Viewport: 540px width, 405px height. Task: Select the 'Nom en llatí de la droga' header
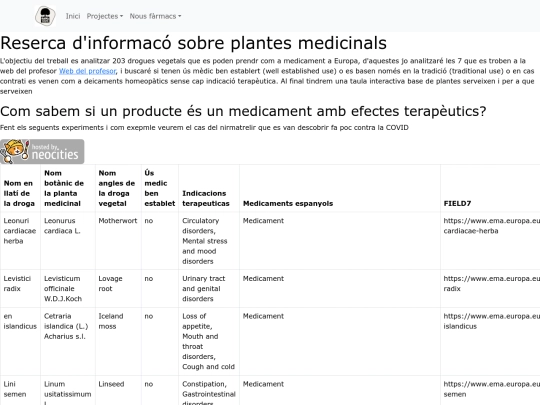(20, 188)
